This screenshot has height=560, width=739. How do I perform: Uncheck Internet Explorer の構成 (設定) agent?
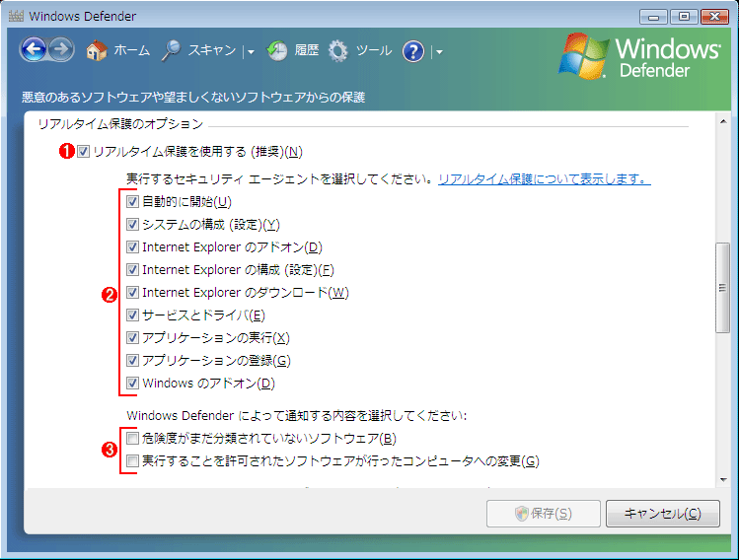point(132,269)
